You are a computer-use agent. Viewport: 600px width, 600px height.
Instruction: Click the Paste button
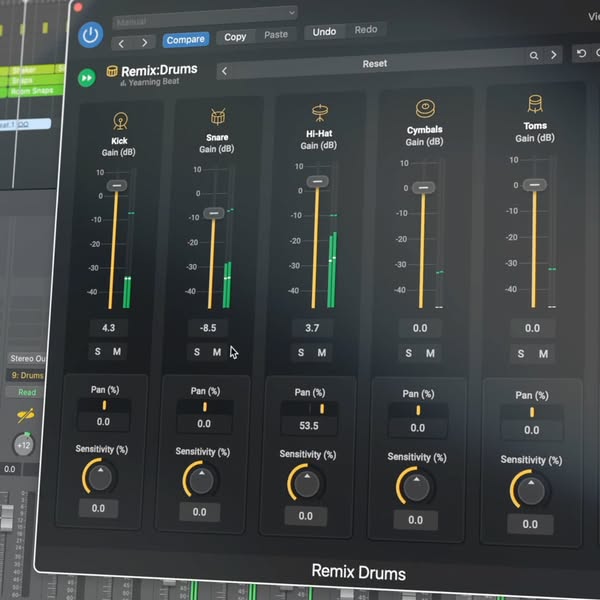[x=276, y=35]
